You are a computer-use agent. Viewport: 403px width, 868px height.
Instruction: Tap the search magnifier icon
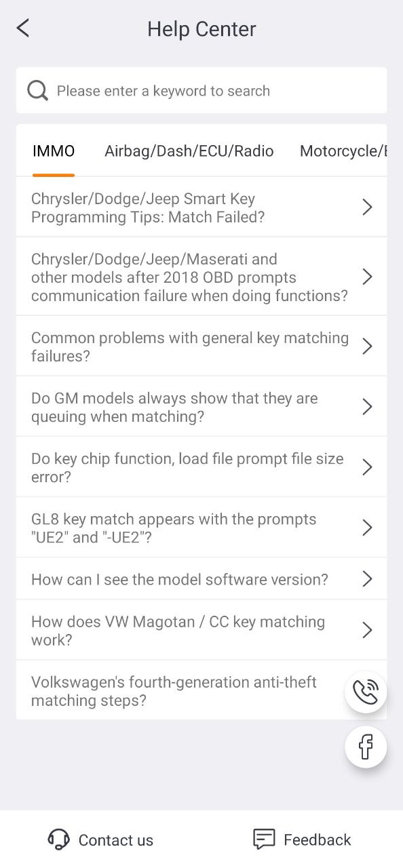37,90
